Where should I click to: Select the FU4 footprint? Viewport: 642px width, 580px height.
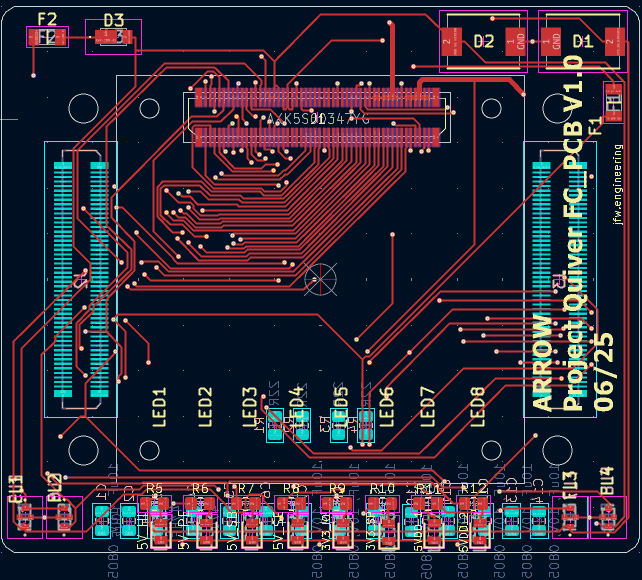[x=608, y=517]
